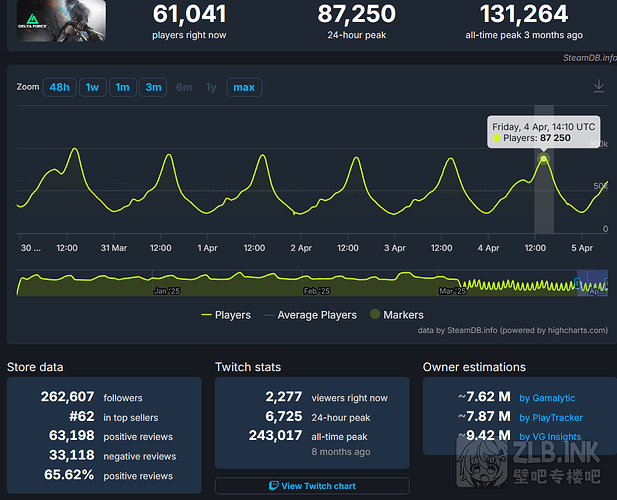Toggle Players series in the legend

click(226, 315)
